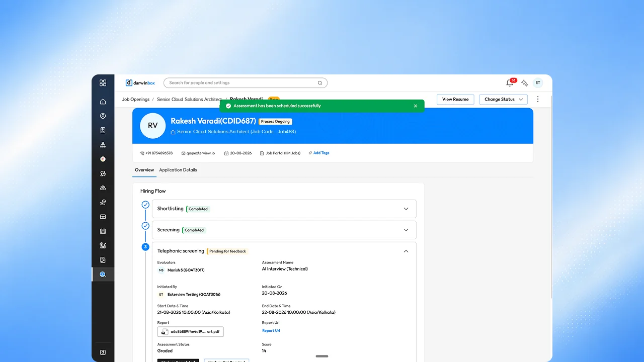The height and width of the screenshot is (362, 644).
Task: Open the calendar icon in sidebar
Action: tap(103, 231)
